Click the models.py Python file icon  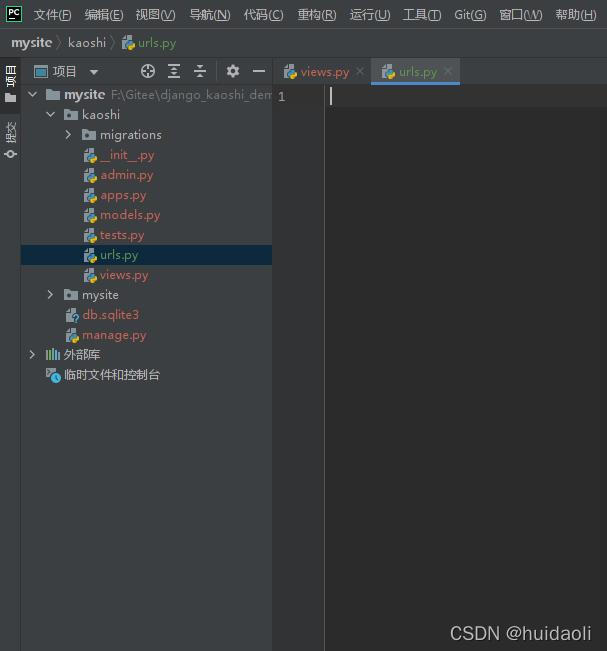(x=90, y=215)
